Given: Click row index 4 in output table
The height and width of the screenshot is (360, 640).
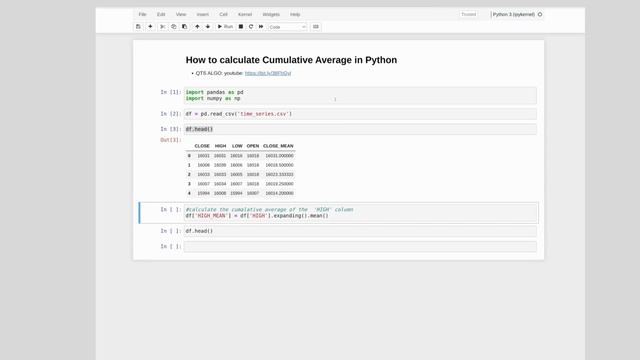Looking at the screenshot, I should [x=189, y=193].
